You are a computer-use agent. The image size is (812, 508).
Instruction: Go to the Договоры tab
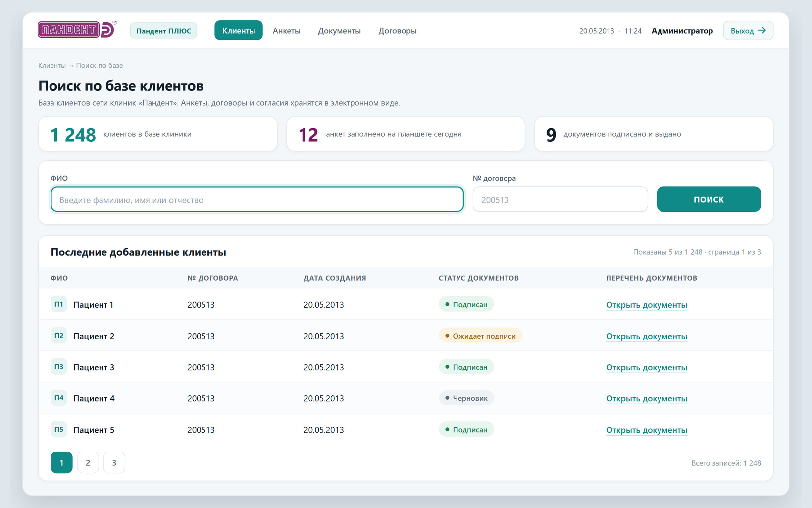click(x=398, y=30)
